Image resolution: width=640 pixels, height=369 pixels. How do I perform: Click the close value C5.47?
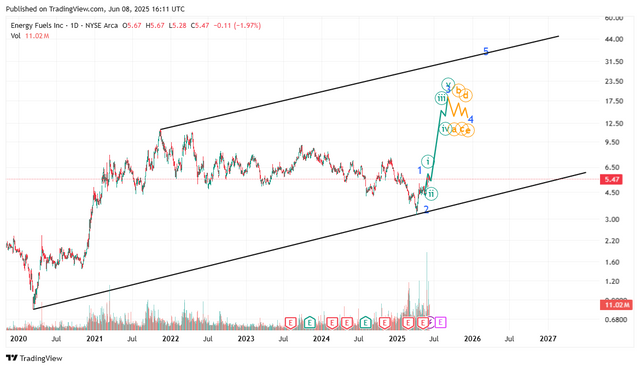(x=200, y=25)
